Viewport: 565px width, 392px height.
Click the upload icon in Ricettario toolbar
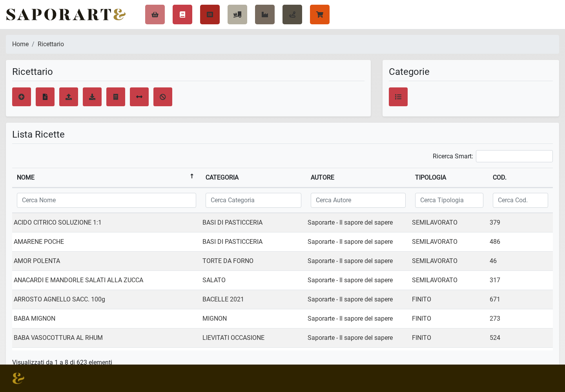[x=69, y=97]
